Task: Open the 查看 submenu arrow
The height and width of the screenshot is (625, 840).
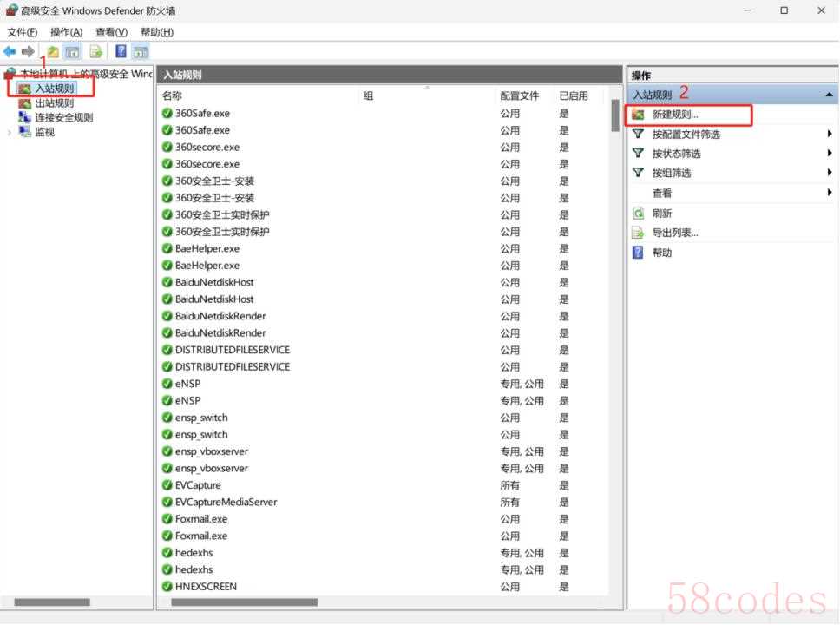Action: coord(830,193)
